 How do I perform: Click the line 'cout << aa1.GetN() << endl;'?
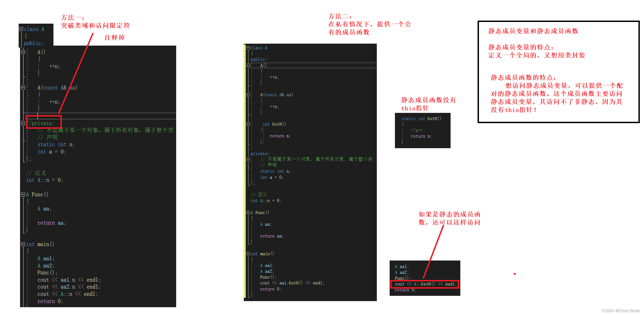point(292,283)
